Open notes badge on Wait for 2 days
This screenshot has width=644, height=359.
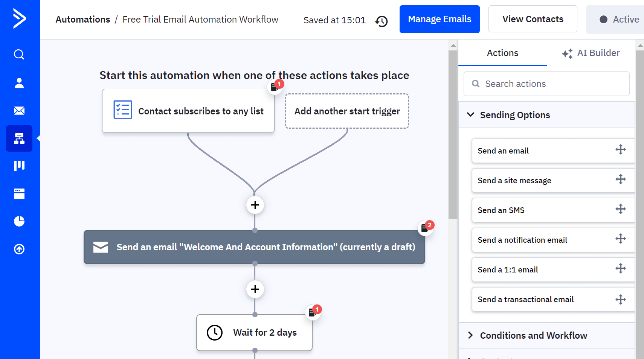[x=313, y=312]
